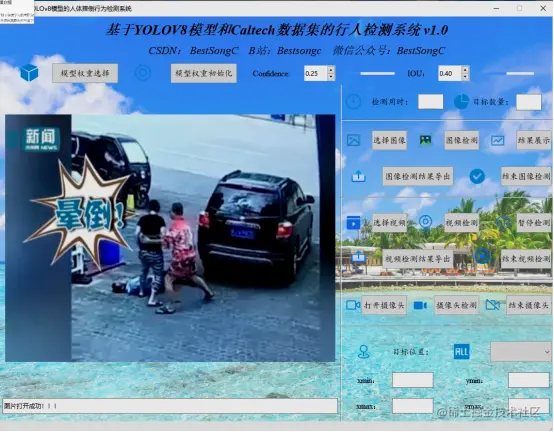Click the 检测用时 output field

pos(430,102)
